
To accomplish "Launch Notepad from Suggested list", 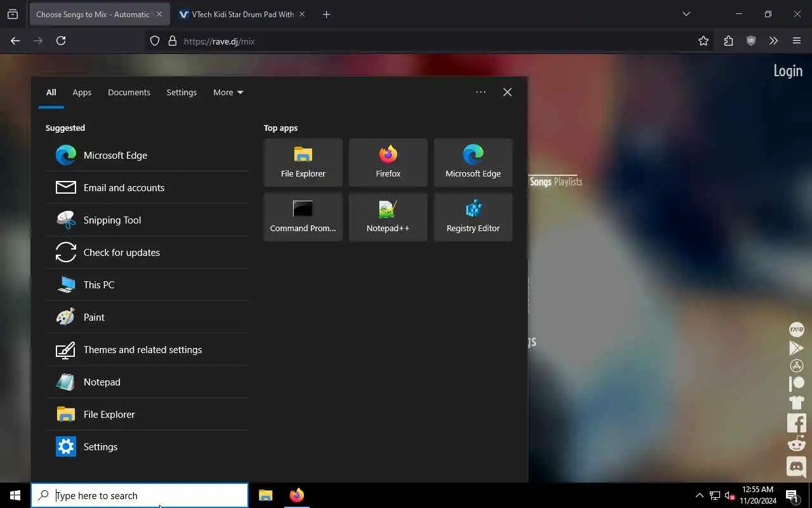I will pos(147,382).
